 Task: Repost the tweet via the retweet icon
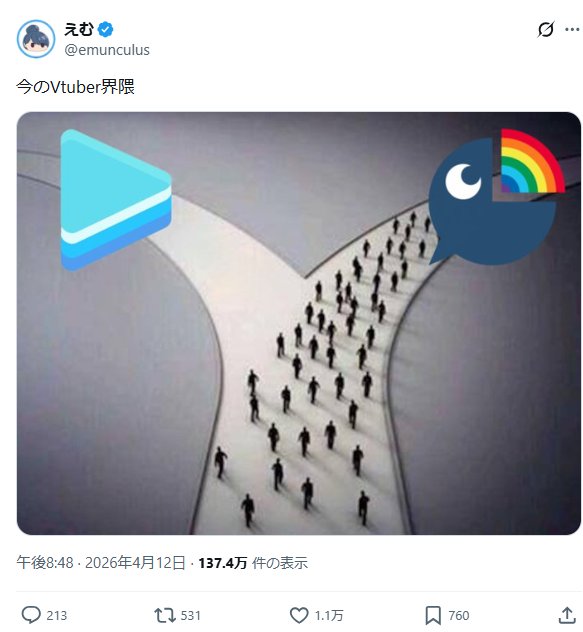[165, 615]
